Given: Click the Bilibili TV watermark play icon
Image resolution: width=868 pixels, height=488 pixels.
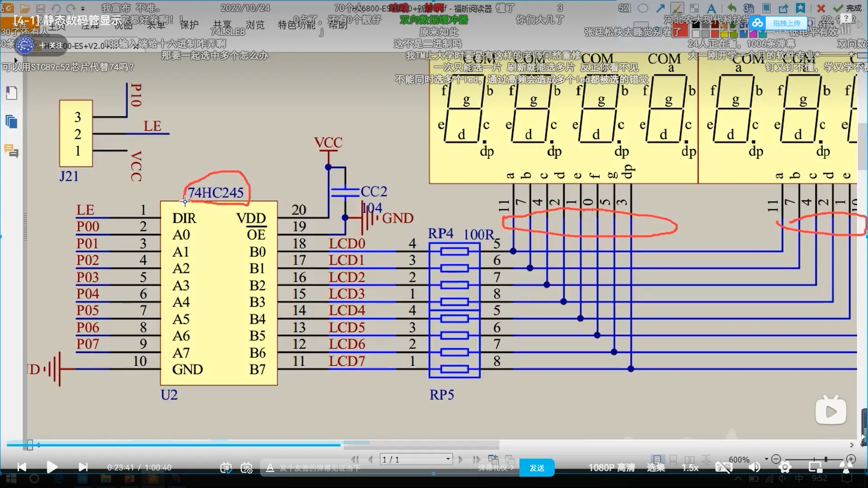Looking at the screenshot, I should (830, 410).
